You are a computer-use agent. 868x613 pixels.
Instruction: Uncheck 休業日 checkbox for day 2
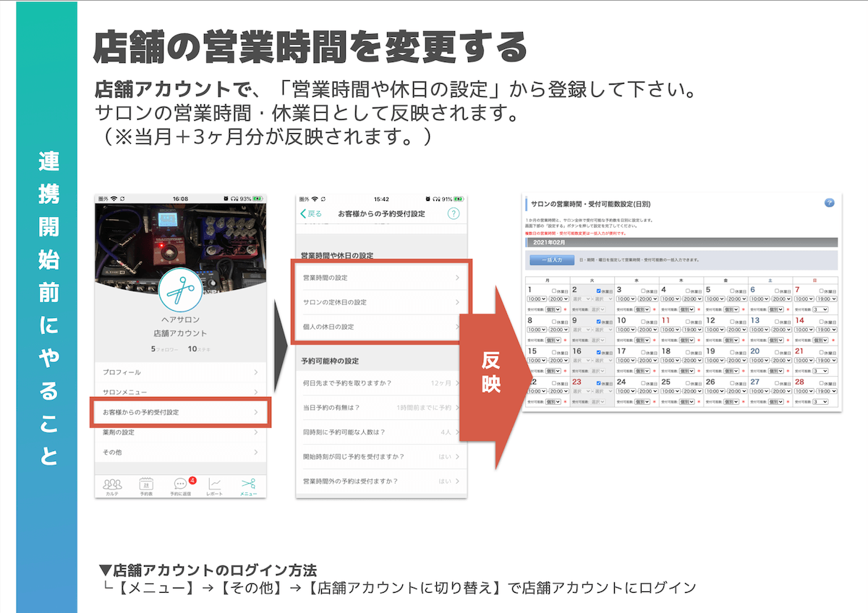tap(598, 291)
